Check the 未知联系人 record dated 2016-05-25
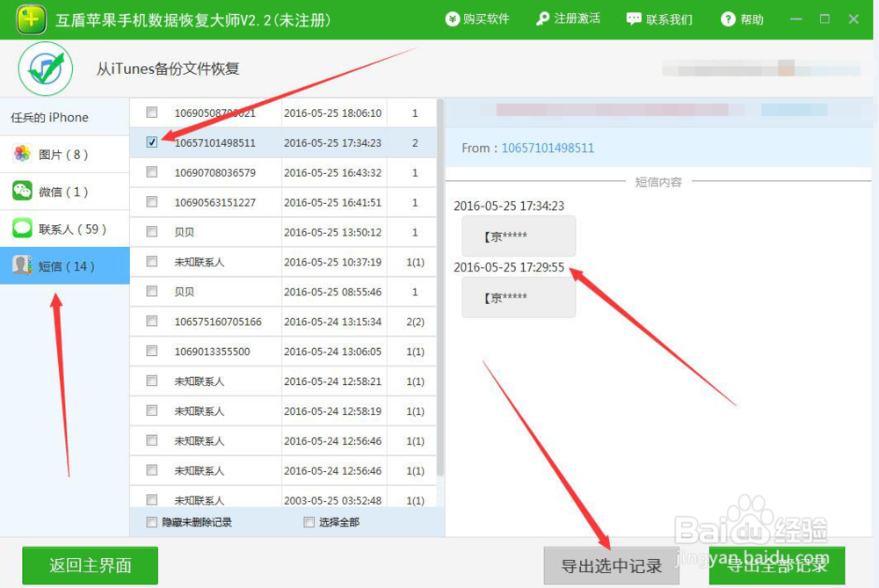 coord(151,262)
